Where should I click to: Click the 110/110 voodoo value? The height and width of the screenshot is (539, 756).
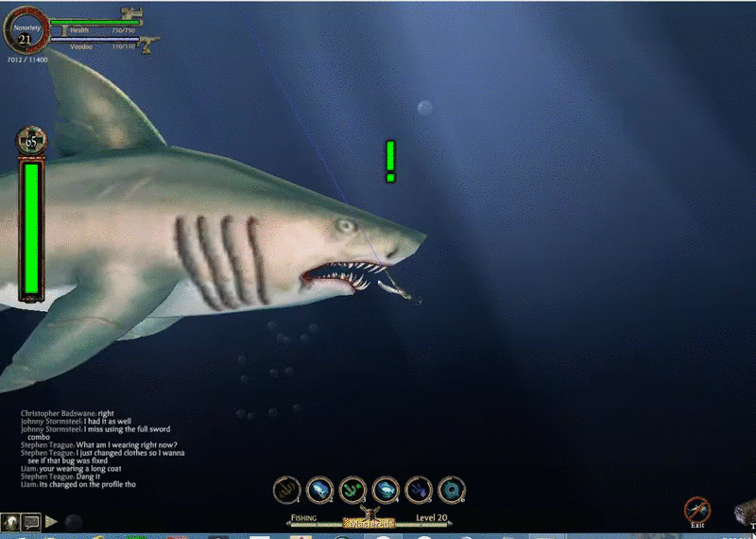(x=124, y=46)
